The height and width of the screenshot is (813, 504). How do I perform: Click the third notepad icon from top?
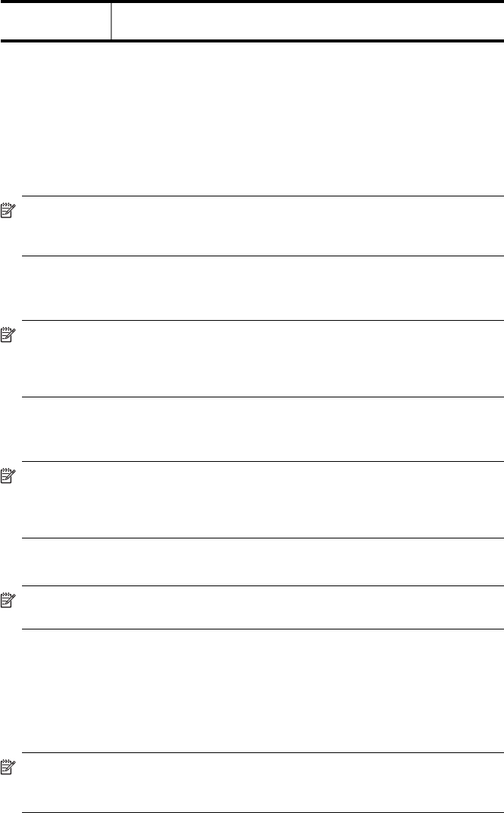pos(8,476)
